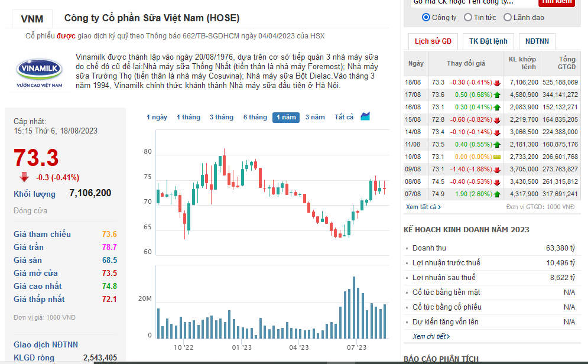Click the Giá tham chiếu value 73.6
This screenshot has height=364, width=588.
tap(109, 234)
